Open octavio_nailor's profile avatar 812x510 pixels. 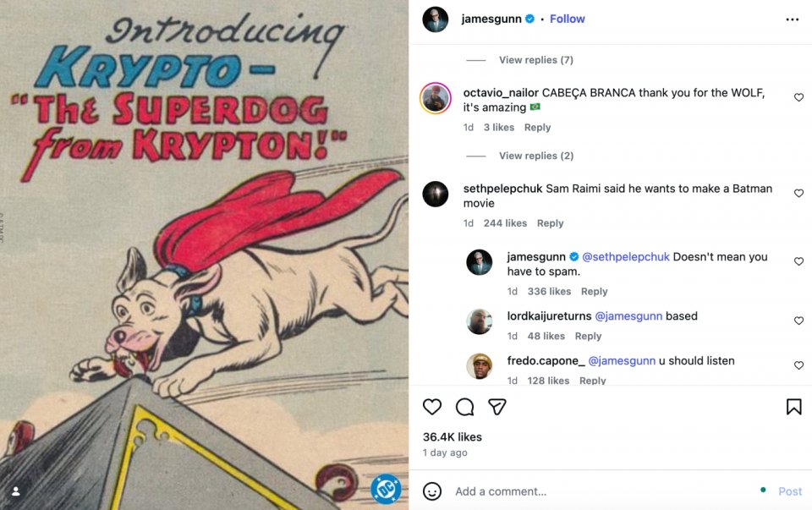coord(436,98)
